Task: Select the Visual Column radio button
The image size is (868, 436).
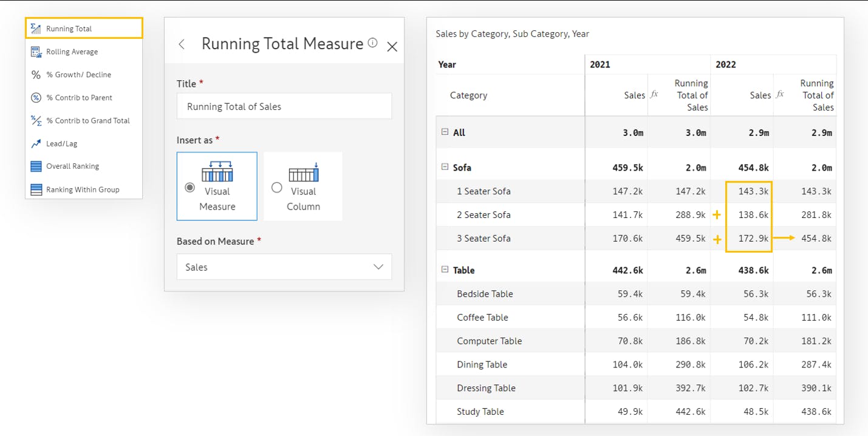Action: pyautogui.click(x=277, y=188)
